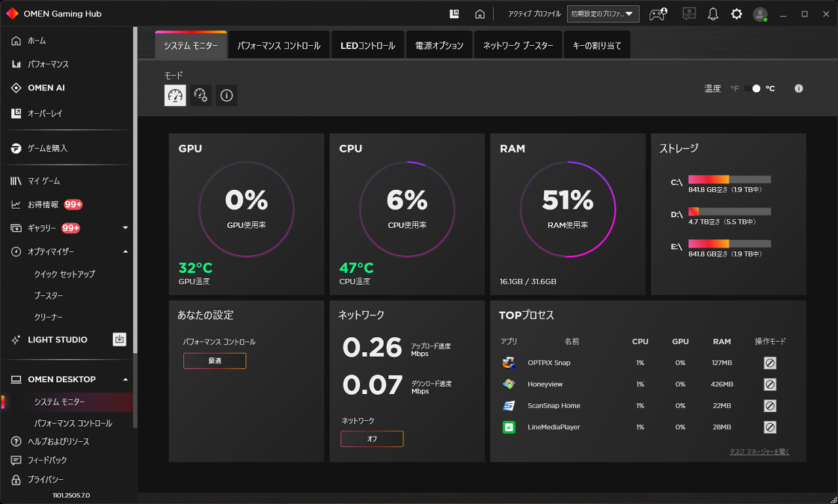
Task: Open the ネットワーク ブースター tab
Action: pyautogui.click(x=518, y=46)
